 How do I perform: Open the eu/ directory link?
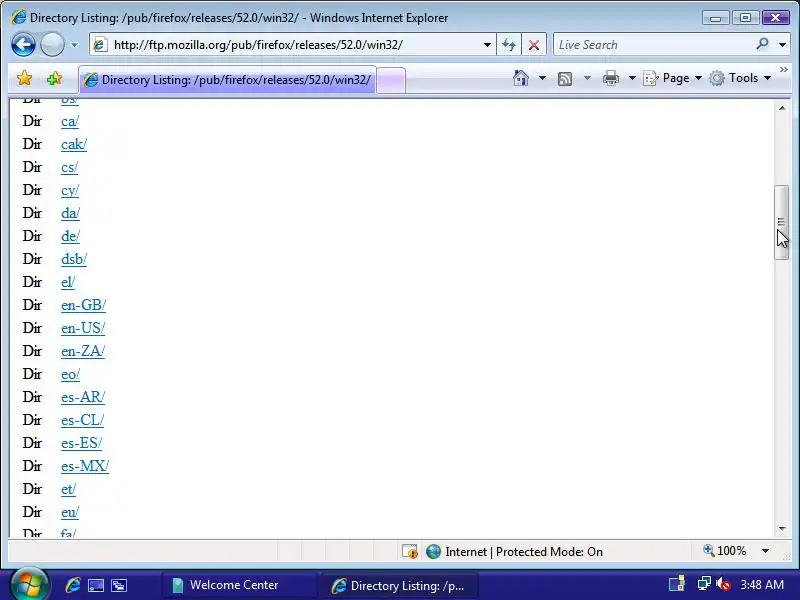coord(70,512)
